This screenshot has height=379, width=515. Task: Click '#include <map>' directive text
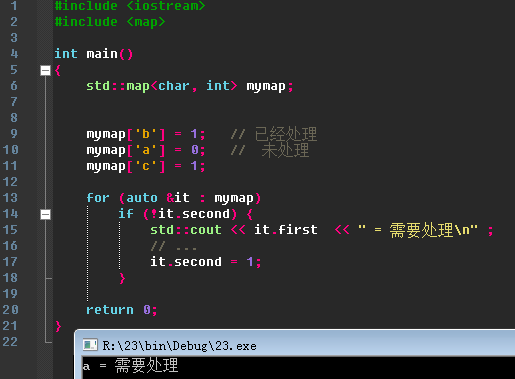pos(110,22)
